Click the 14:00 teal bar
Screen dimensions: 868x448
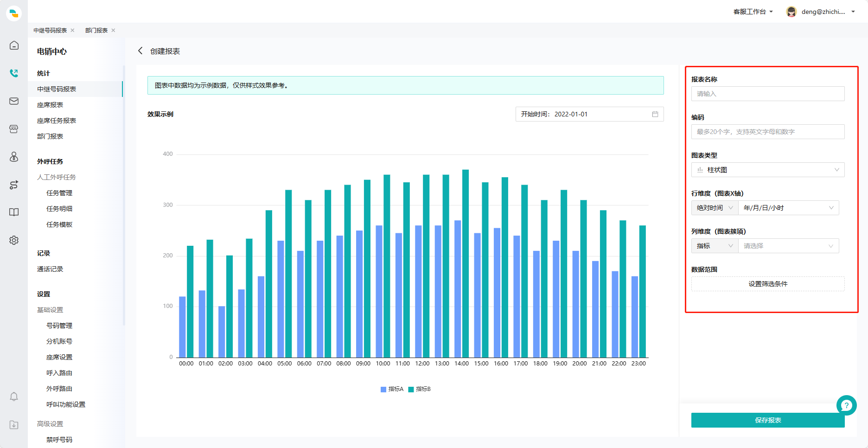(466, 263)
